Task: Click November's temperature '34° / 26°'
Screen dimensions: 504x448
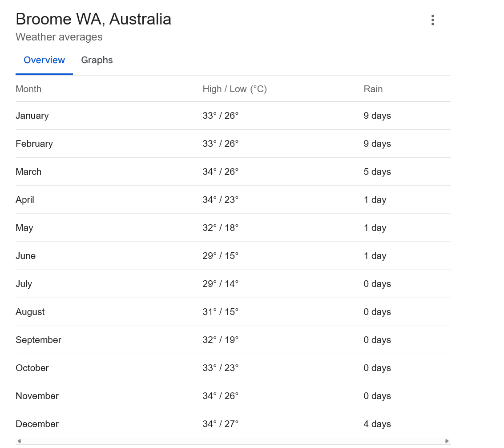Action: click(221, 396)
